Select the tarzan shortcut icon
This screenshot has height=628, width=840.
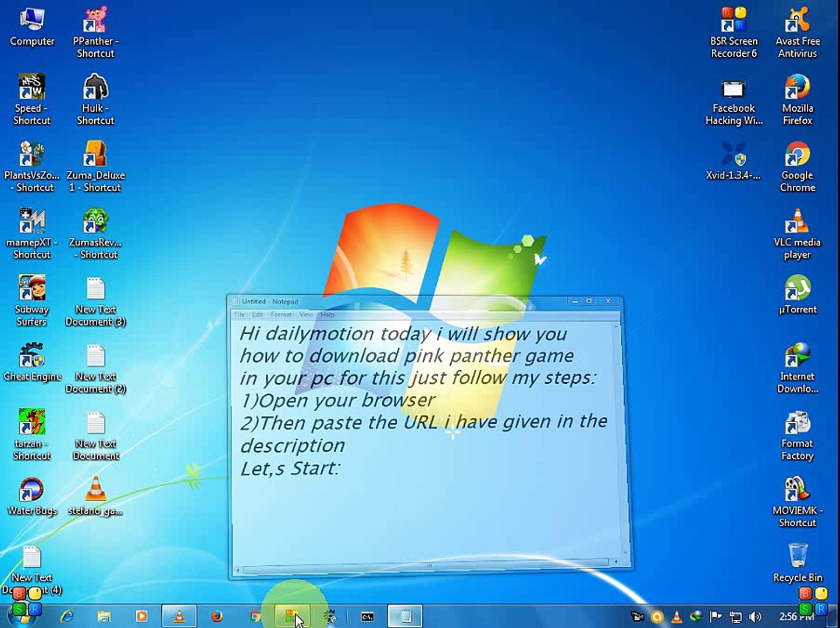(32, 436)
